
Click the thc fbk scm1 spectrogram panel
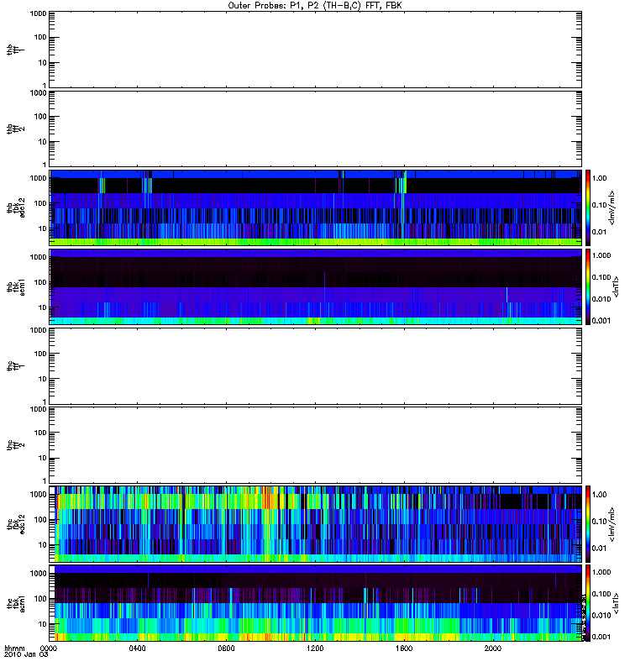(x=316, y=603)
